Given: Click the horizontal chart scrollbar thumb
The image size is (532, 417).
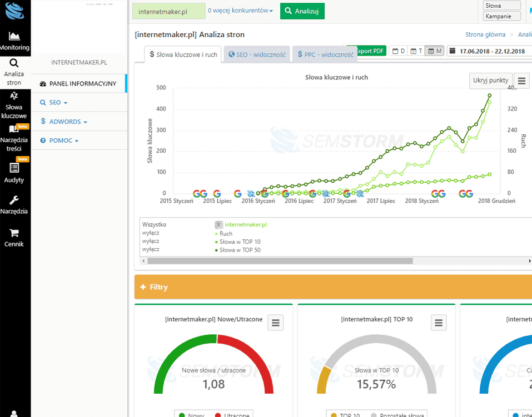Looking at the screenshot, I should pyautogui.click(x=280, y=261).
